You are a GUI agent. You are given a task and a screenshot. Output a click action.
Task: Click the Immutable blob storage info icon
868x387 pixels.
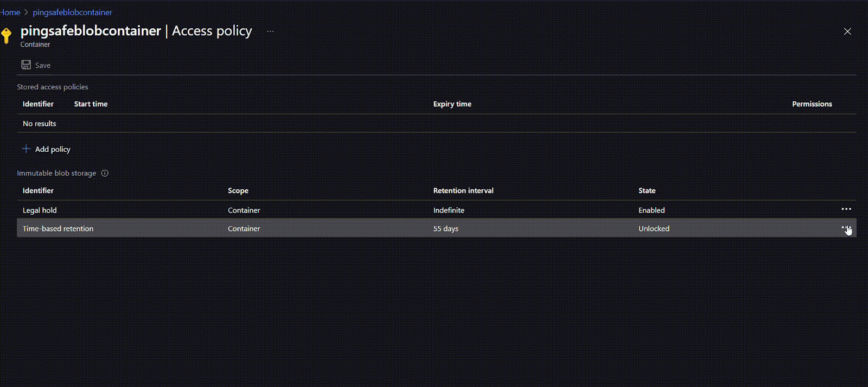105,173
